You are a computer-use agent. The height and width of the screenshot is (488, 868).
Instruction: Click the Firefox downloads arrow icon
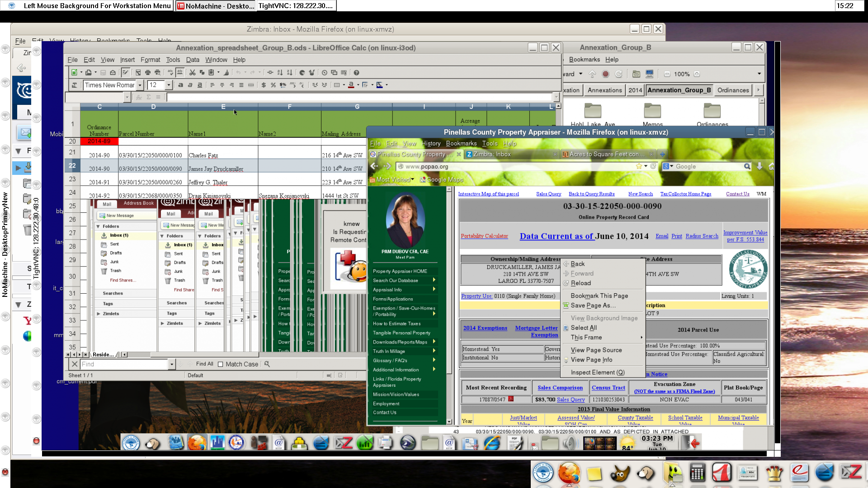pyautogui.click(x=759, y=166)
